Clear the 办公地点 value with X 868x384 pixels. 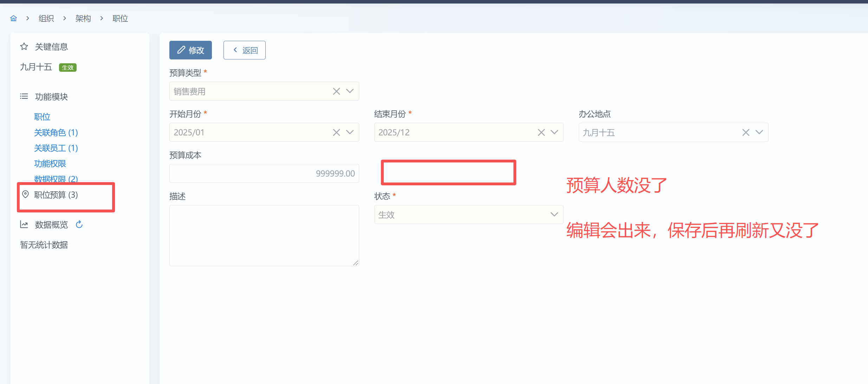[x=746, y=133]
